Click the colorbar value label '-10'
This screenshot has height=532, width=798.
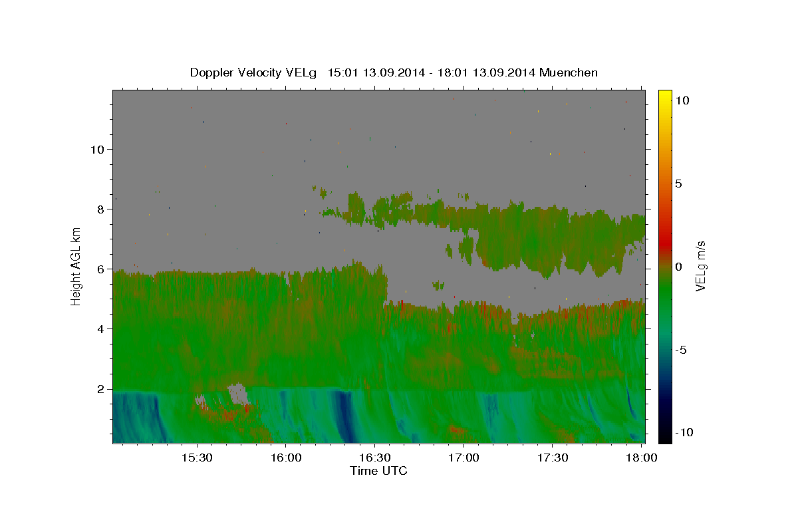coord(683,433)
